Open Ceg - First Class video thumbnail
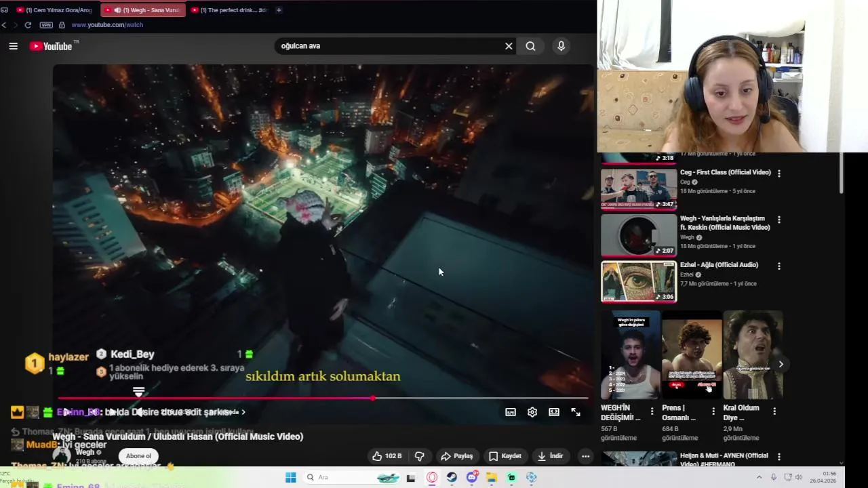Viewport: 868px width, 488px height. click(x=639, y=188)
